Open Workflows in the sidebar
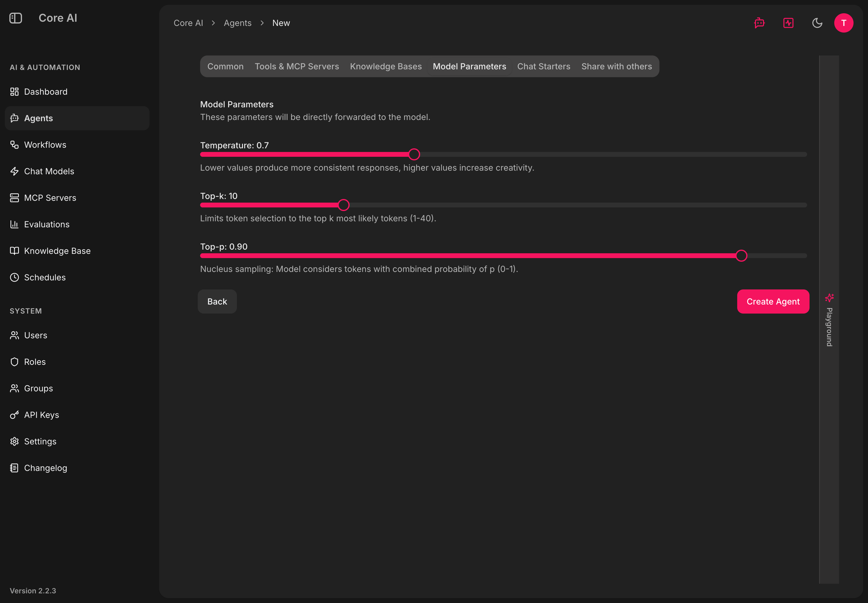Image resolution: width=868 pixels, height=603 pixels. click(77, 145)
